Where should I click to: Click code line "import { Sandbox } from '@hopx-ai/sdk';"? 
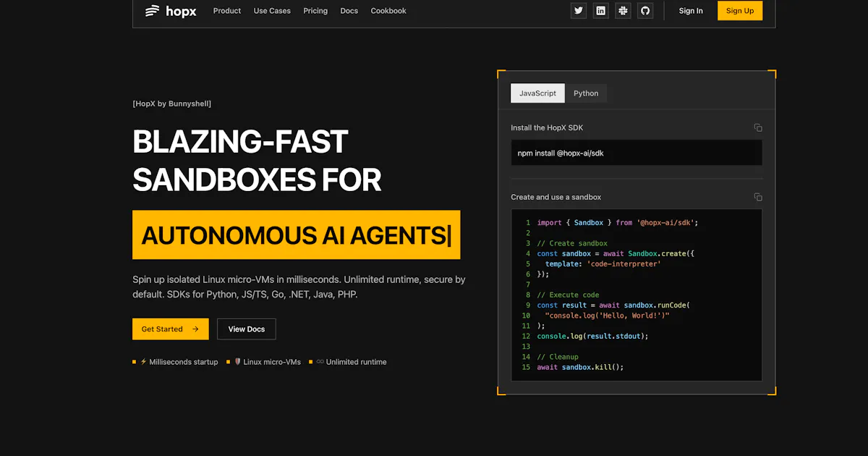618,223
